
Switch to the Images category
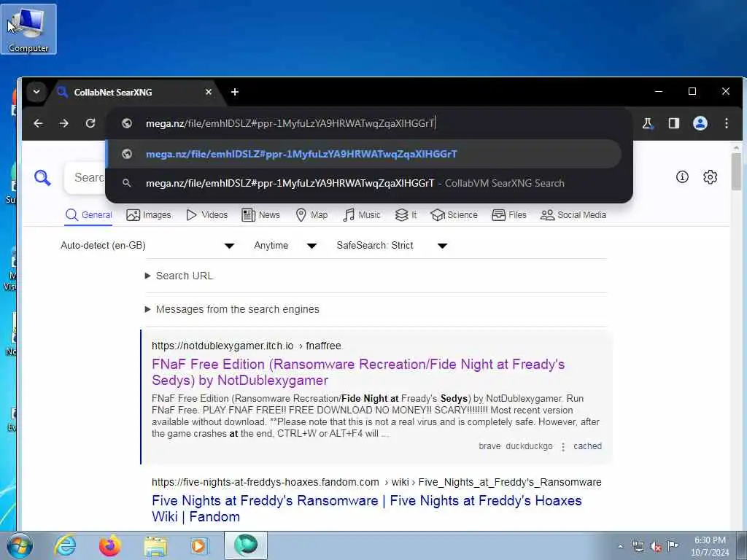click(149, 215)
